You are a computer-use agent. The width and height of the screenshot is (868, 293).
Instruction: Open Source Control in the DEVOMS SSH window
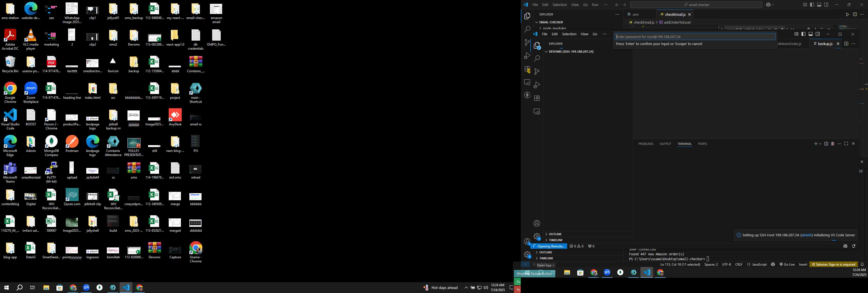(537, 71)
